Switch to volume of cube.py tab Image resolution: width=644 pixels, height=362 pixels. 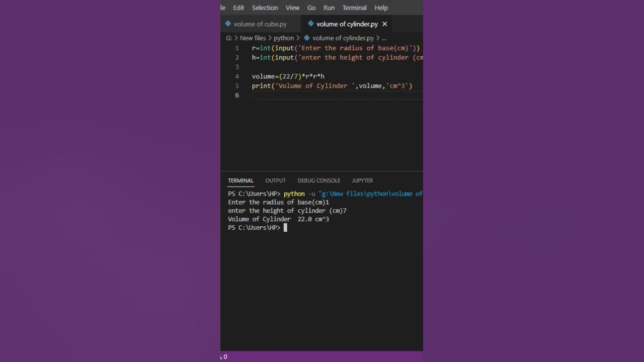260,24
